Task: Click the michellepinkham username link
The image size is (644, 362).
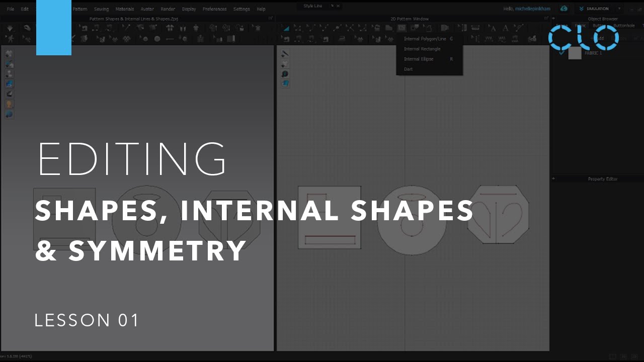Action: (533, 9)
